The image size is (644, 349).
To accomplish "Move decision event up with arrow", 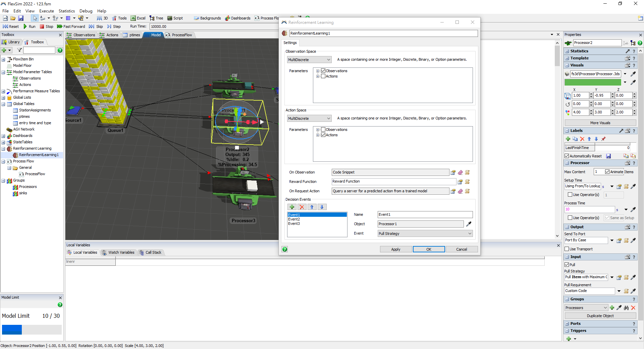I will point(312,207).
